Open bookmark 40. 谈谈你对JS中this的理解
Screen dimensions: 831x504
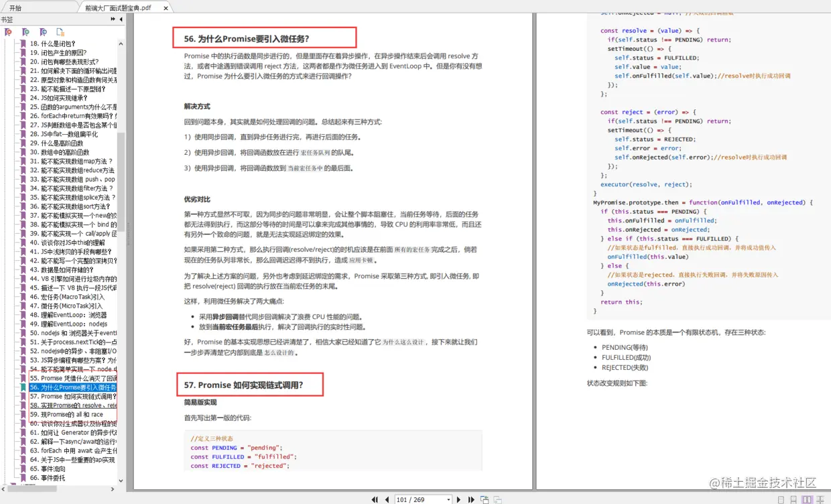click(x=67, y=243)
